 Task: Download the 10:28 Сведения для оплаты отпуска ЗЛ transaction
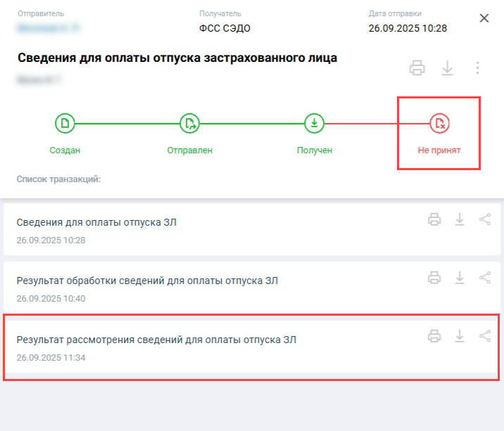[460, 220]
